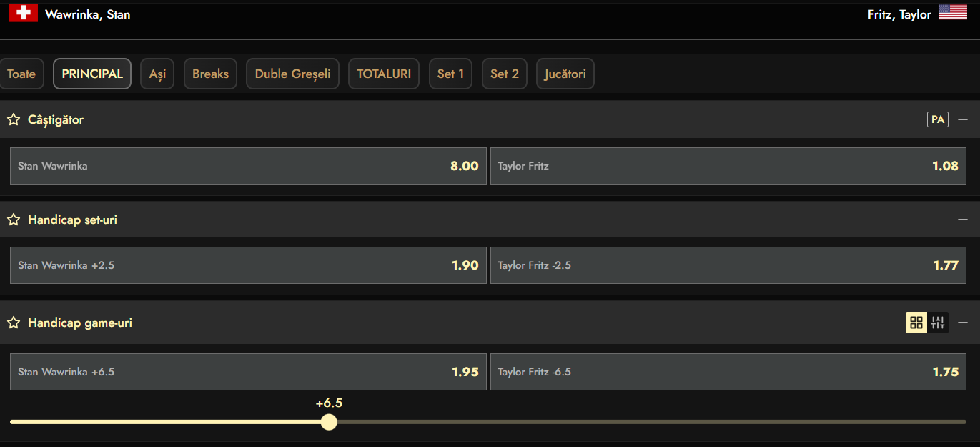Select the TOTALURI tab
This screenshot has height=447, width=980.
pyautogui.click(x=384, y=74)
